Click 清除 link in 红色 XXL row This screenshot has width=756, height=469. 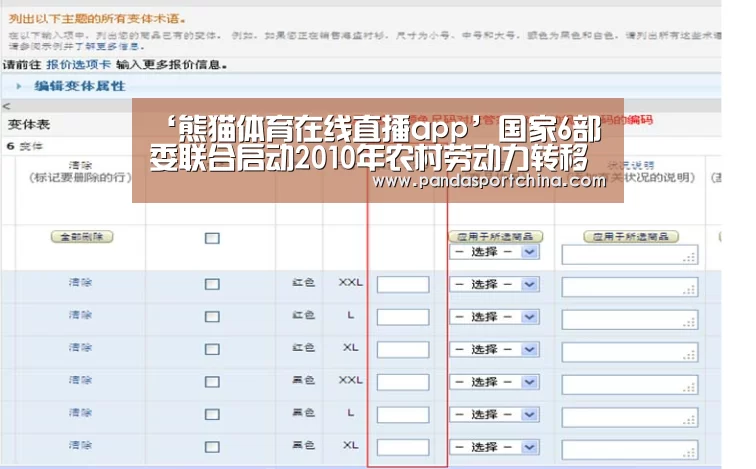click(80, 282)
